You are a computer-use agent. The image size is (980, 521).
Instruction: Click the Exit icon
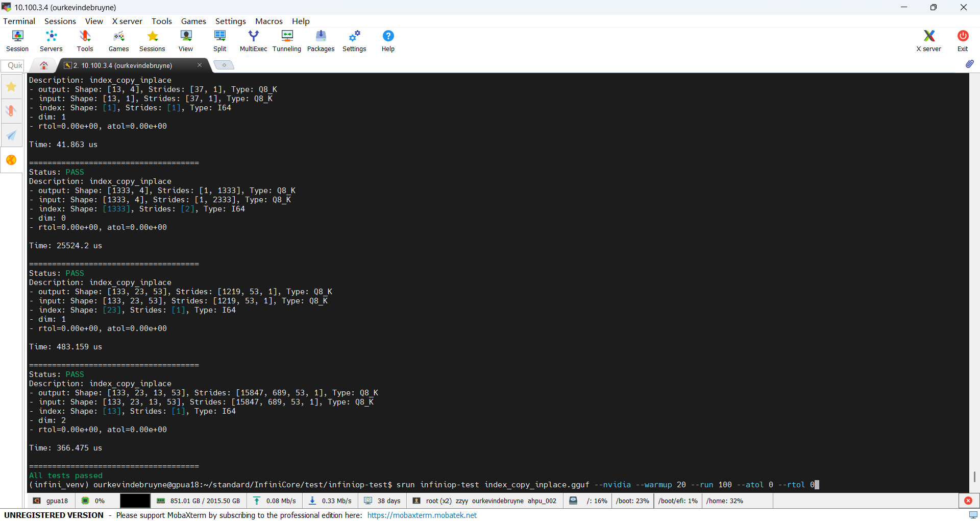pyautogui.click(x=962, y=40)
